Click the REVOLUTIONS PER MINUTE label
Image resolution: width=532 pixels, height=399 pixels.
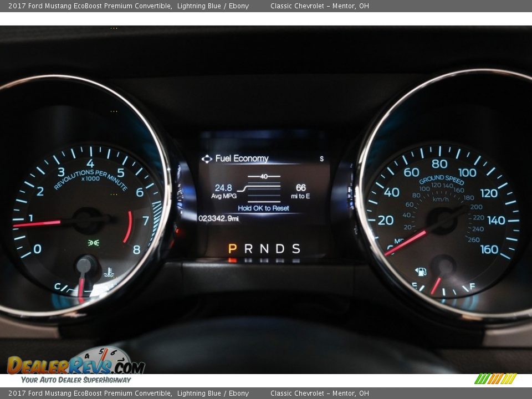(x=90, y=179)
